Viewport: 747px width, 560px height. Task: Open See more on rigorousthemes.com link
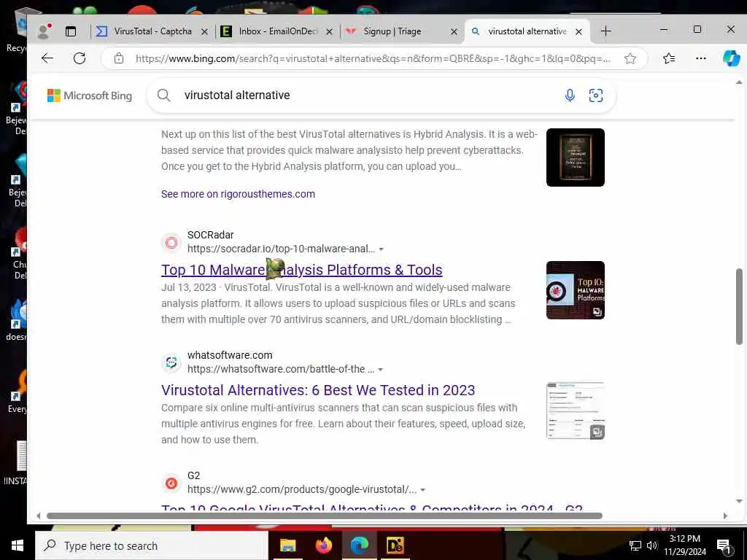[x=238, y=194]
